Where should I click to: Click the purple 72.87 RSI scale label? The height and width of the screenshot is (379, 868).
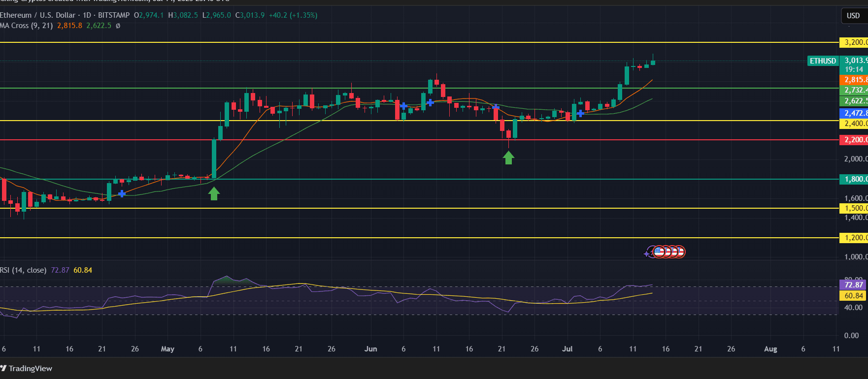[x=853, y=285]
